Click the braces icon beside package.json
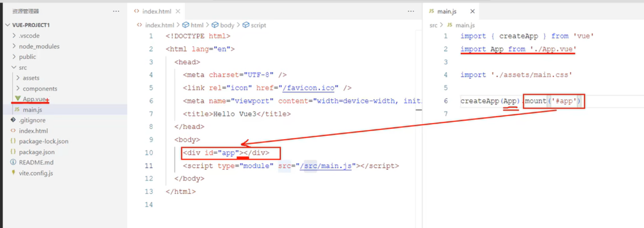 (13, 152)
